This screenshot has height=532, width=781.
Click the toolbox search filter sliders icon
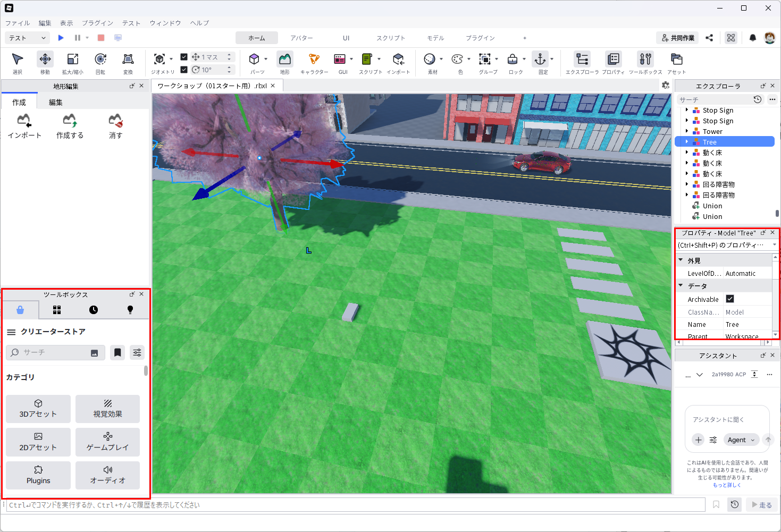tap(137, 352)
